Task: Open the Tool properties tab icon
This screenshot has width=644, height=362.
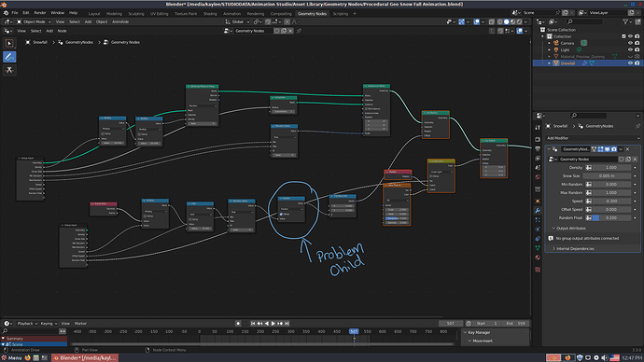Action: click(x=538, y=128)
